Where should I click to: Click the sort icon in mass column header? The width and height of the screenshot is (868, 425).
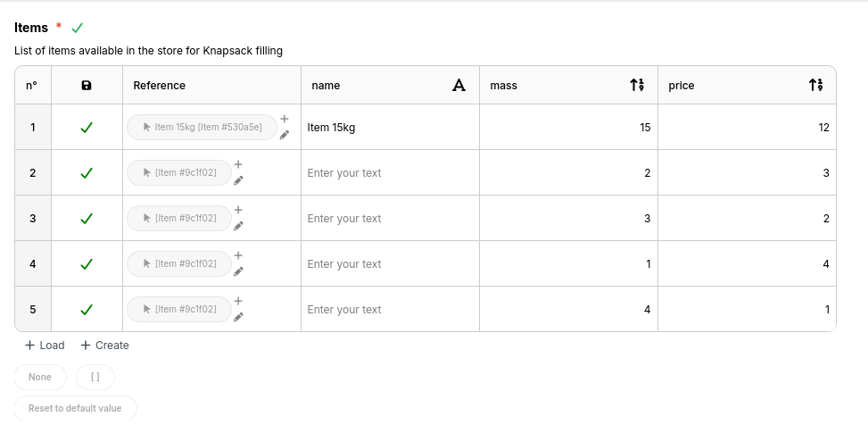pos(637,86)
